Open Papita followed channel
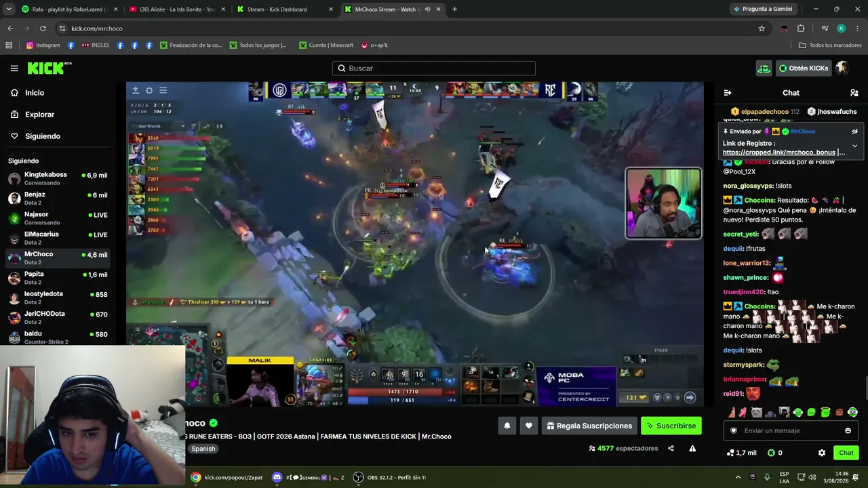The width and height of the screenshot is (868, 488). click(58, 278)
